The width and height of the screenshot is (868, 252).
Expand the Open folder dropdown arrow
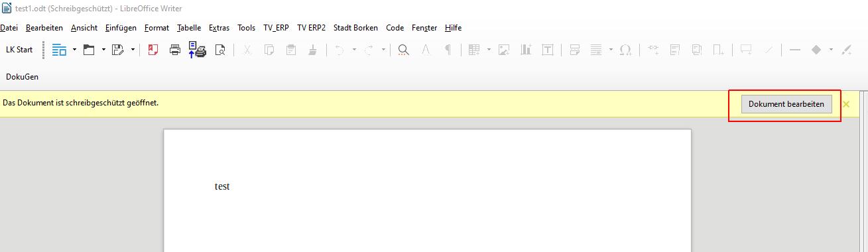[x=103, y=50]
